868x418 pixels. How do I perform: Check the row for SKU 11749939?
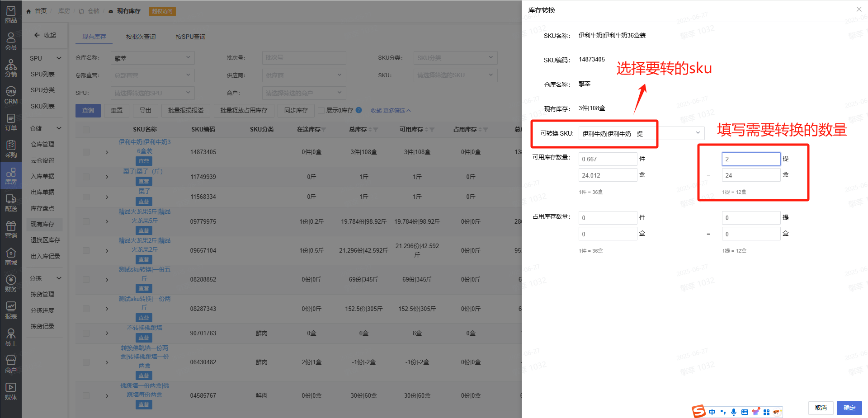tap(86, 177)
